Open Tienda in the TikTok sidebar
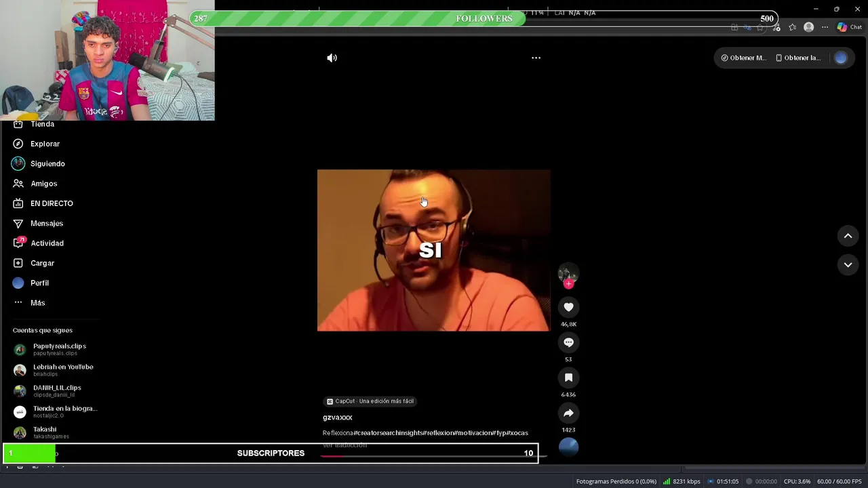This screenshot has width=868, height=488. pyautogui.click(x=34, y=125)
